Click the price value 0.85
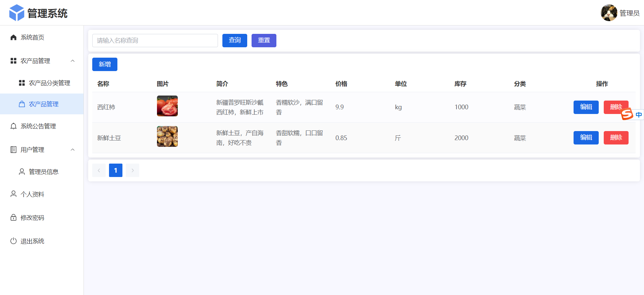This screenshot has height=295, width=644. 341,138
